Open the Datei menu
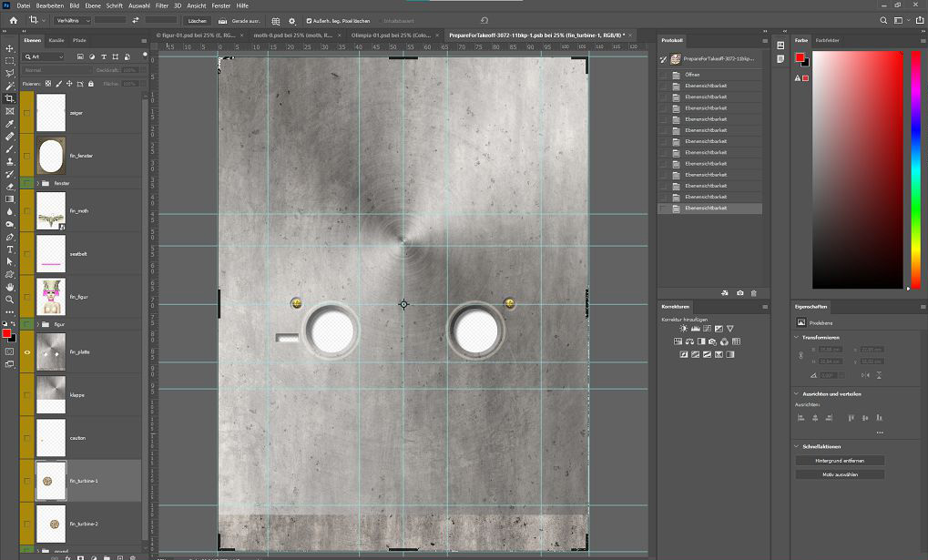 (x=24, y=5)
